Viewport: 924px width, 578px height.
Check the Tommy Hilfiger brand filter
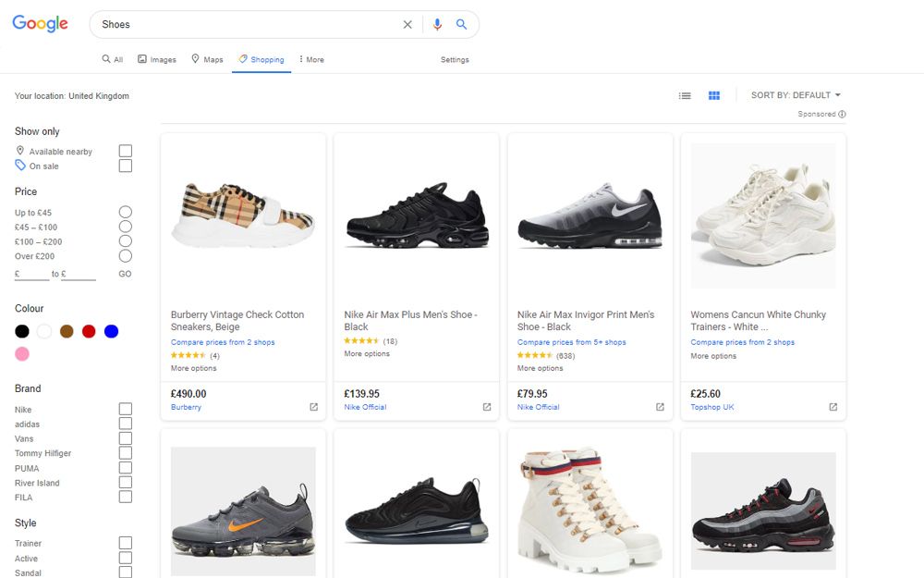point(126,453)
